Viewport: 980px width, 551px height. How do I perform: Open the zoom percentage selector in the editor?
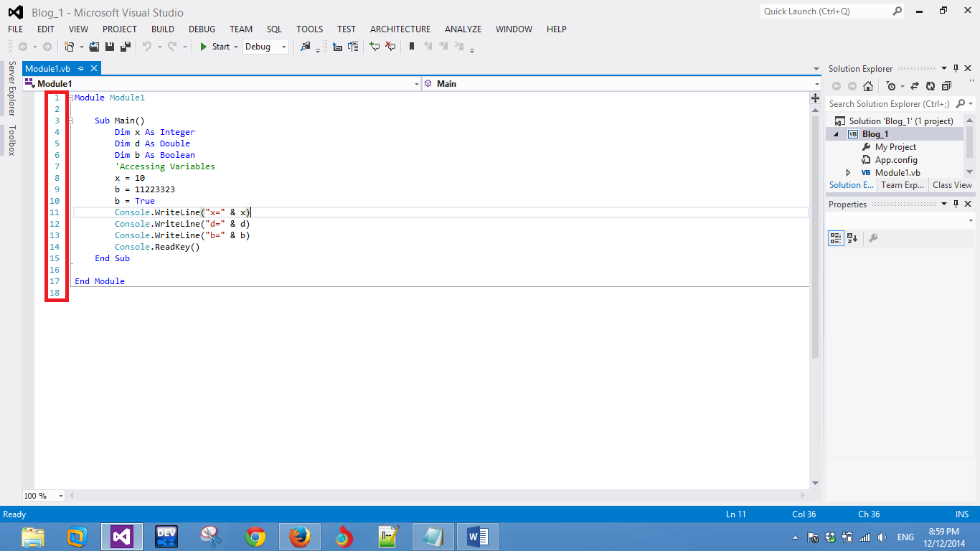pyautogui.click(x=42, y=496)
